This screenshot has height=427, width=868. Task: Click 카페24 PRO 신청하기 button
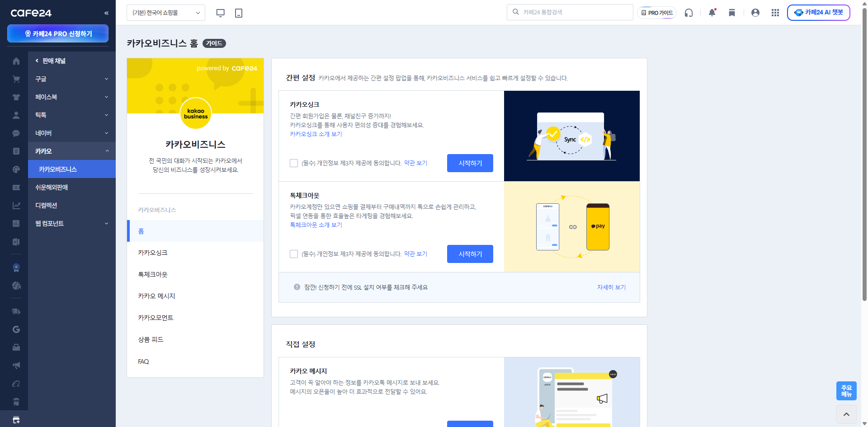[x=58, y=33]
